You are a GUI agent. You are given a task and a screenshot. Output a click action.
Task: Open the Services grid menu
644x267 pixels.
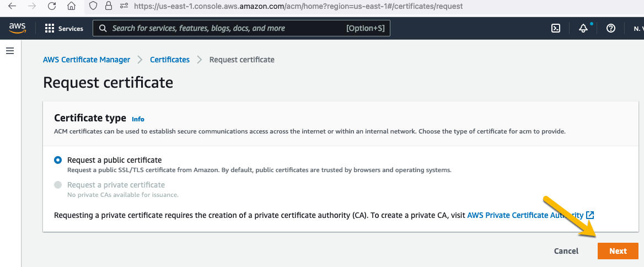coord(50,28)
